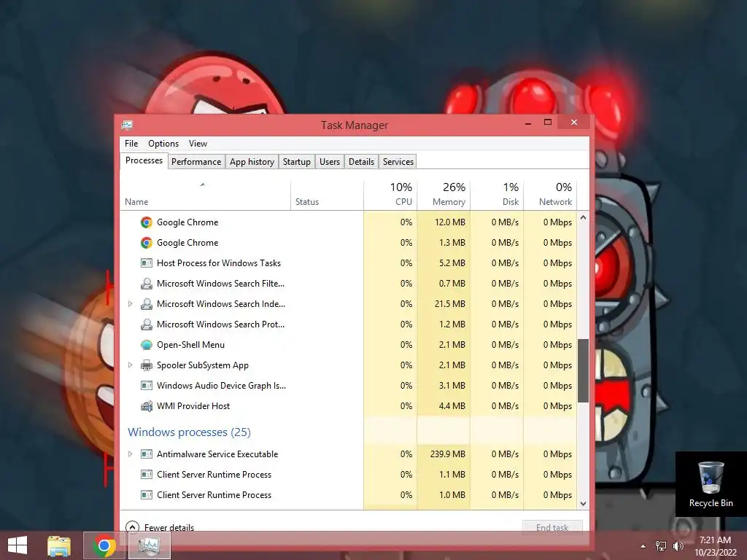The width and height of the screenshot is (747, 560).
Task: Click the Microsoft Windows Search Filter icon
Action: pos(146,284)
